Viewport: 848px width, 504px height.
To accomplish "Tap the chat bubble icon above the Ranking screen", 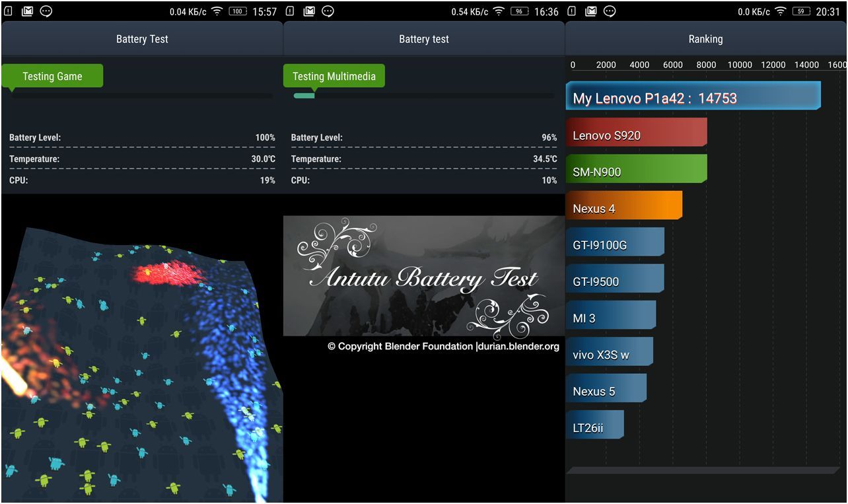I will [610, 11].
